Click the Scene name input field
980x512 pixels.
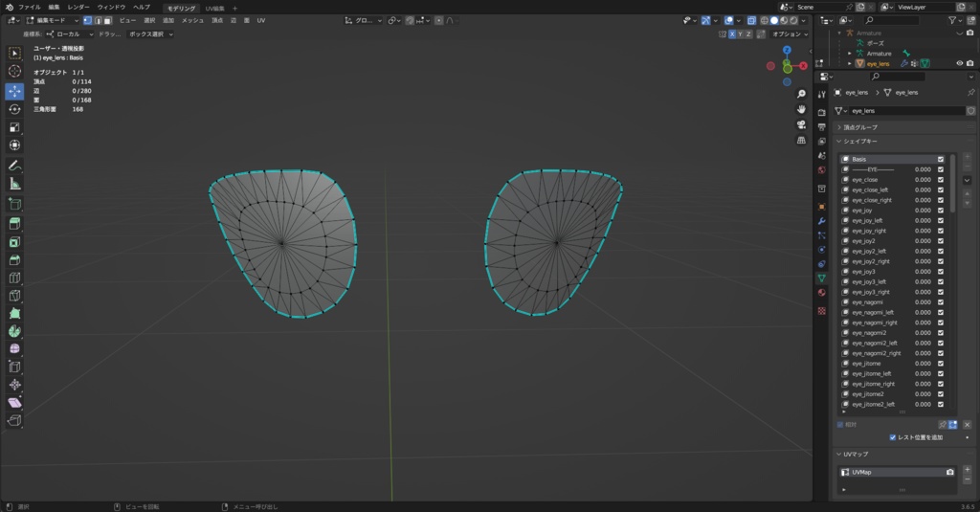(816, 7)
